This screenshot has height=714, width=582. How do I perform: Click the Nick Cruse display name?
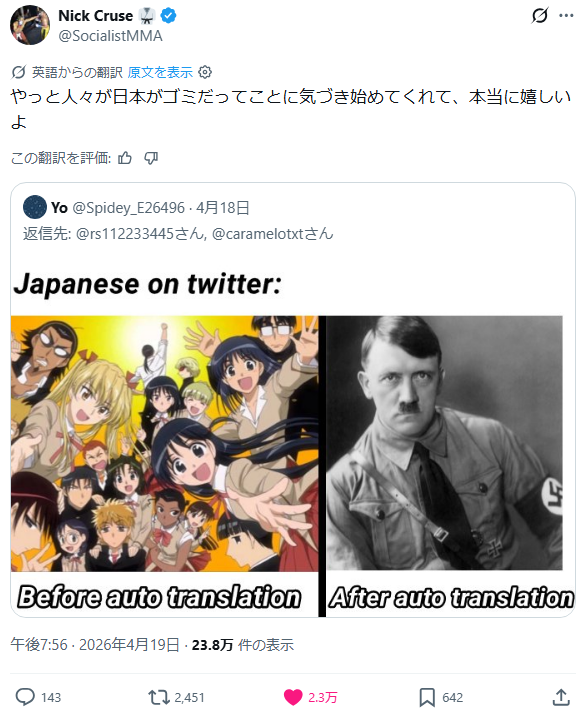point(96,15)
